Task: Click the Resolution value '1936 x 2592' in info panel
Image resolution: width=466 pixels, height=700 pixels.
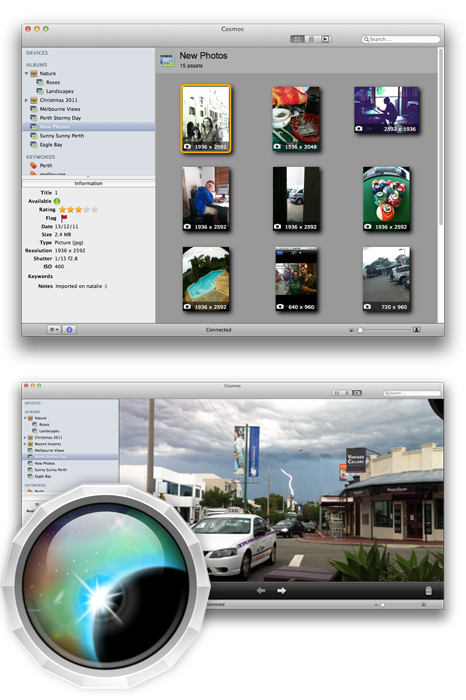Action: tap(70, 250)
